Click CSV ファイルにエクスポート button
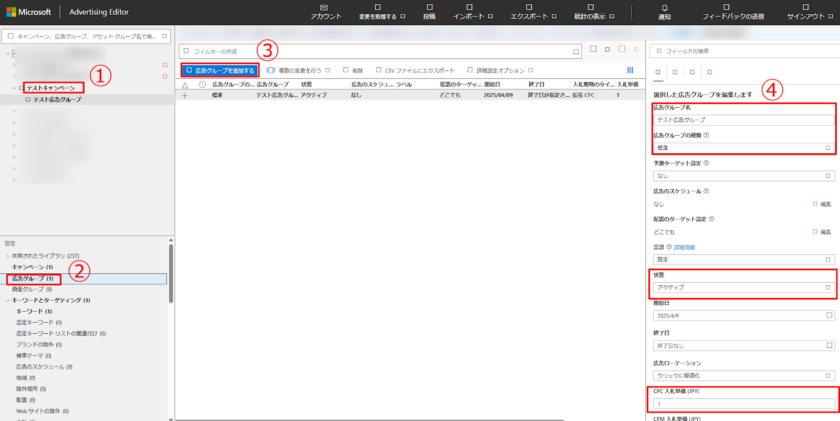 (x=411, y=70)
